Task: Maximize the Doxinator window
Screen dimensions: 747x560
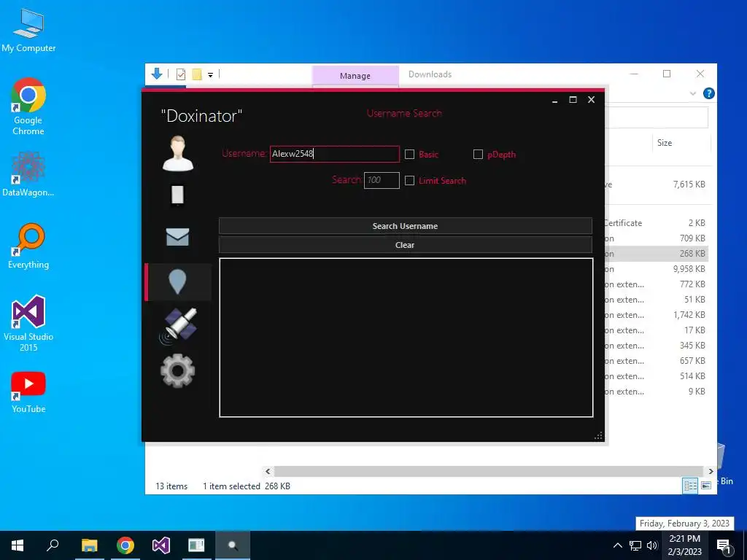Action: point(573,99)
